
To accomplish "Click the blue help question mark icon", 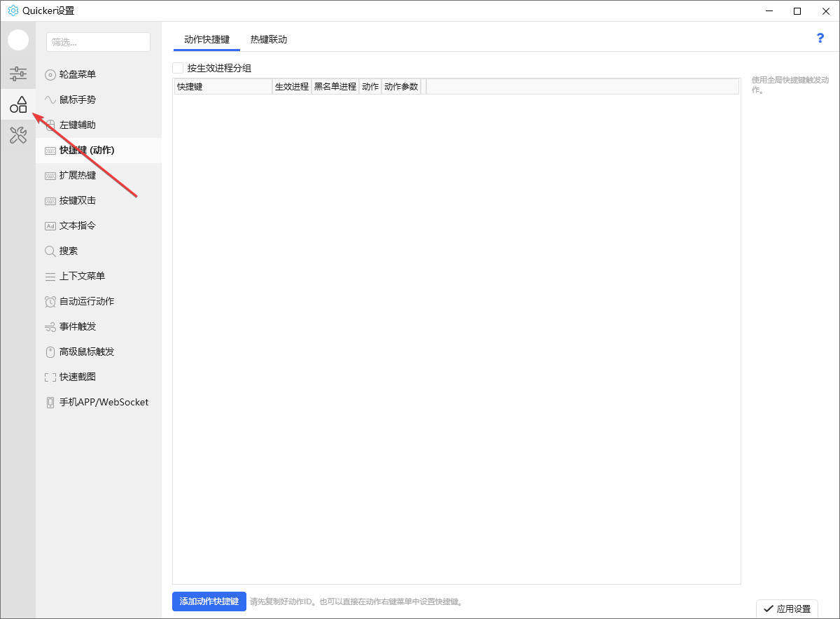I will 820,39.
